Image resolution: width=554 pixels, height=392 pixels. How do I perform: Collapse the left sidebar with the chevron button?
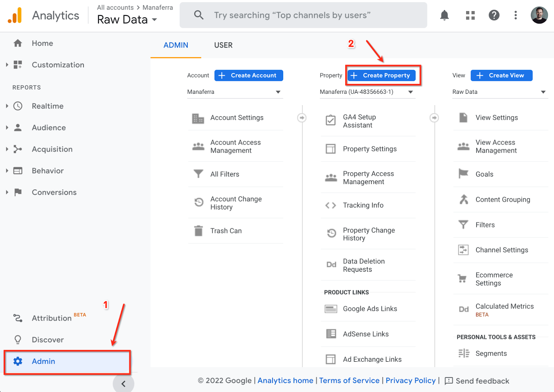coord(124,383)
